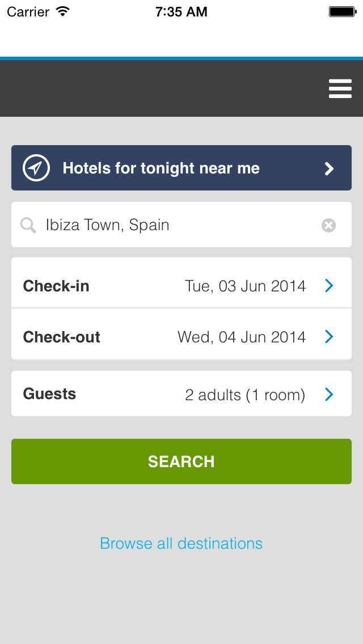Select the Check-in row label

tap(56, 286)
